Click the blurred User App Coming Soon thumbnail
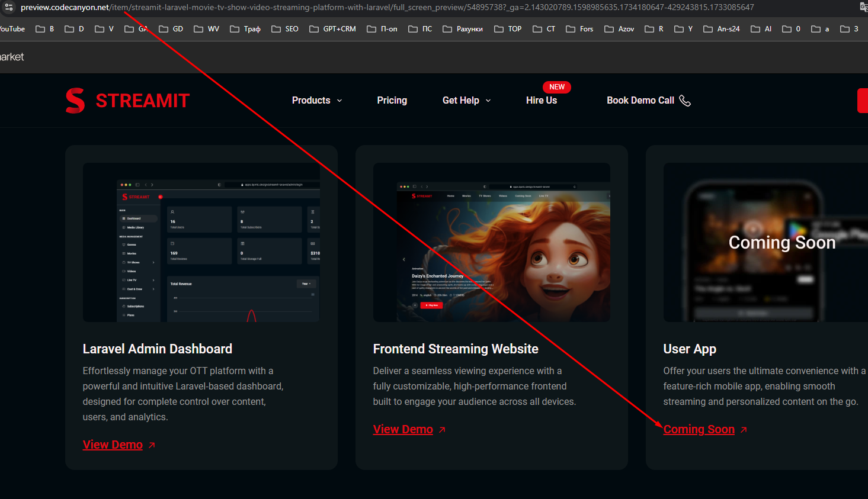The height and width of the screenshot is (499, 868). point(765,243)
